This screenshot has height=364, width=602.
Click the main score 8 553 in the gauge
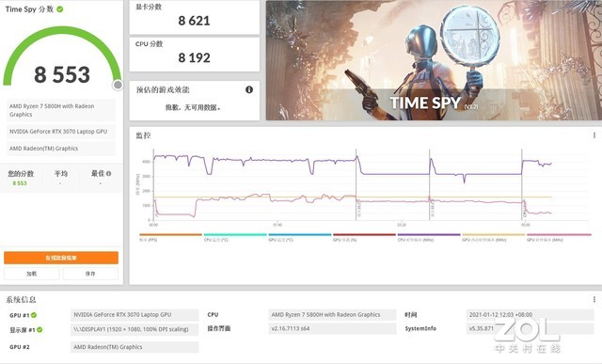coord(62,74)
